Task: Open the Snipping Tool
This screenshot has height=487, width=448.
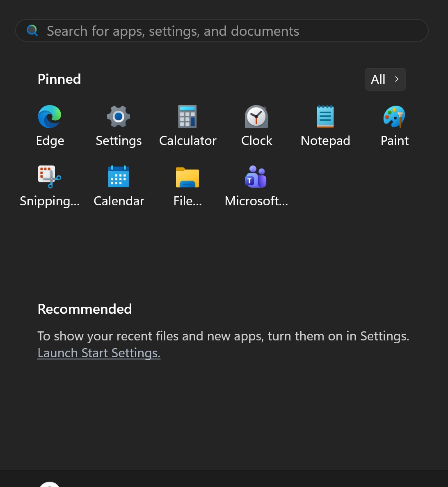Action: point(50,186)
